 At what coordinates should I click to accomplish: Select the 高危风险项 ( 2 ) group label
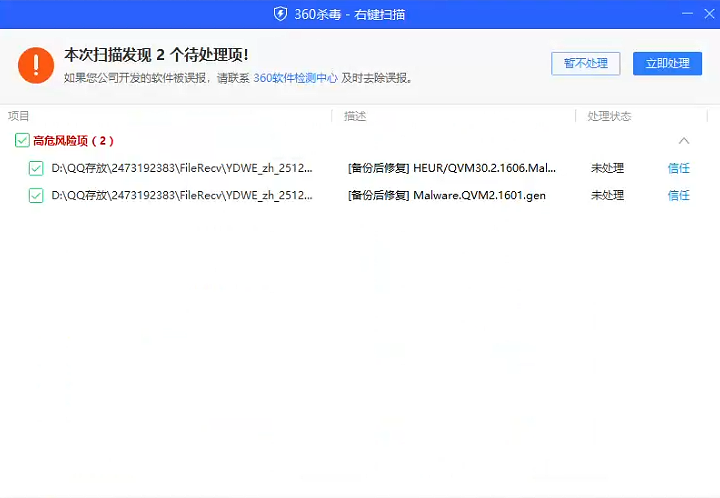[73, 140]
